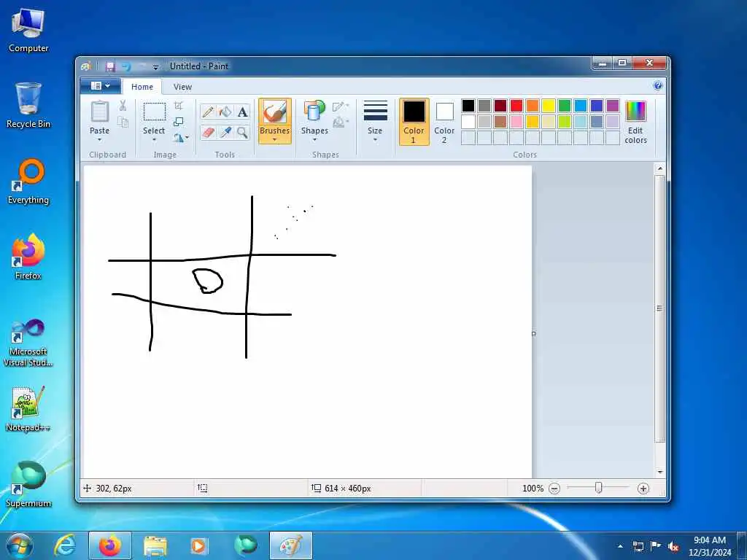Click the Shapes gallery icon

point(314,112)
